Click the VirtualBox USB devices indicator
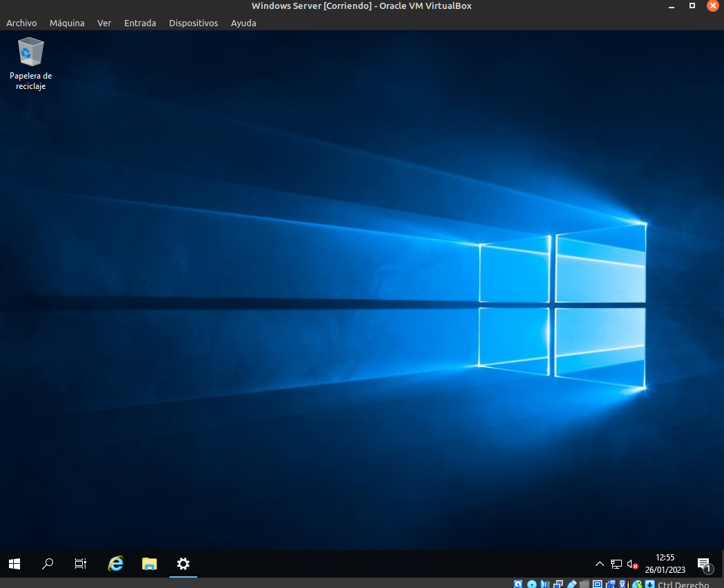Viewport: 724px width, 588px height. click(572, 584)
